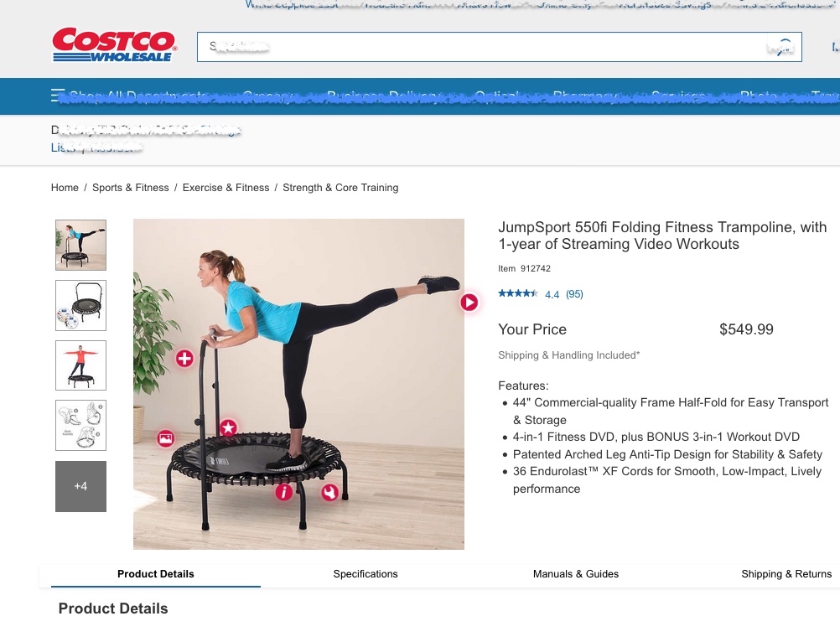Select the first product thumbnail
Viewport: 840px width, 642px height.
(80, 245)
